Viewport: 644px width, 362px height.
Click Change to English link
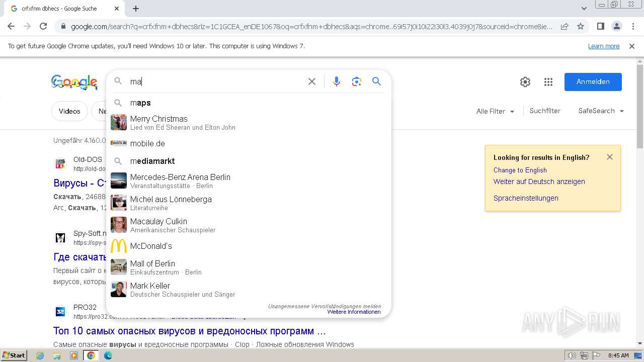point(520,170)
